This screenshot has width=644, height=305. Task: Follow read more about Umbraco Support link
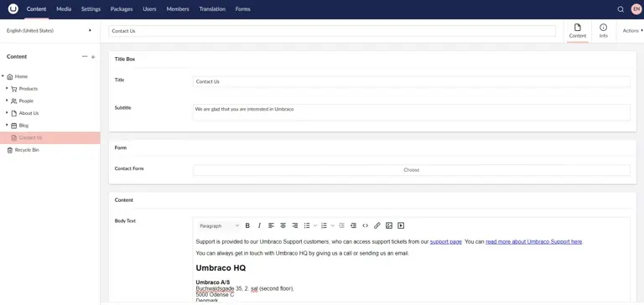pyautogui.click(x=534, y=242)
